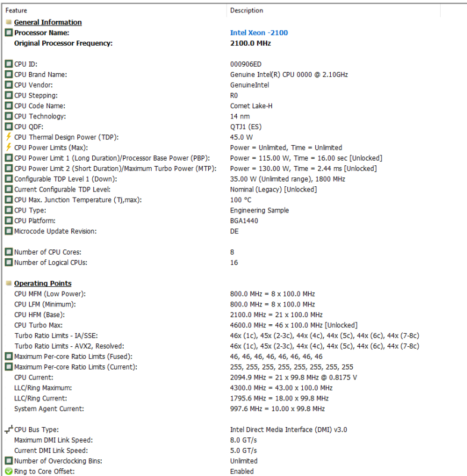This screenshot has height=476, width=467.
Task: Click the chip icon beside CPU Technology
Action: pos(9,116)
